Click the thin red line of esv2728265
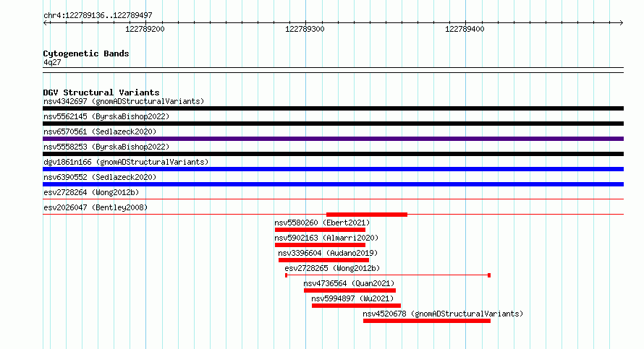Image resolution: width=644 pixels, height=349 pixels. 388,275
